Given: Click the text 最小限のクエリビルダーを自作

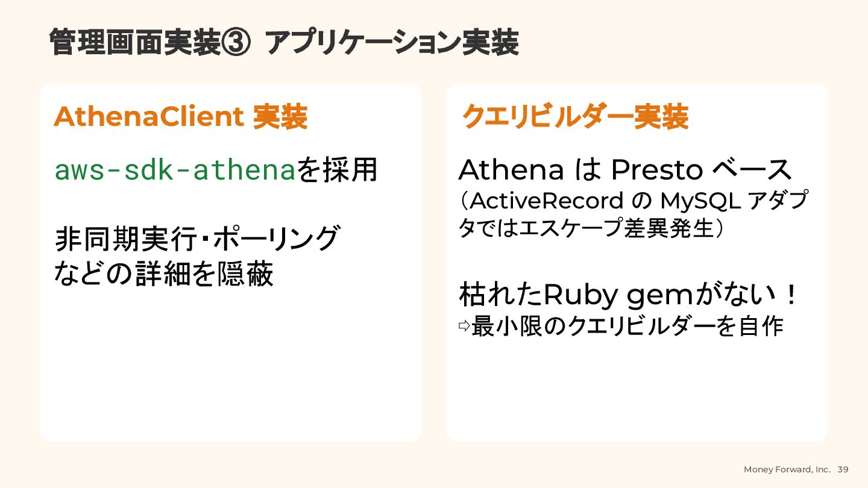Looking at the screenshot, I should pos(627,326).
